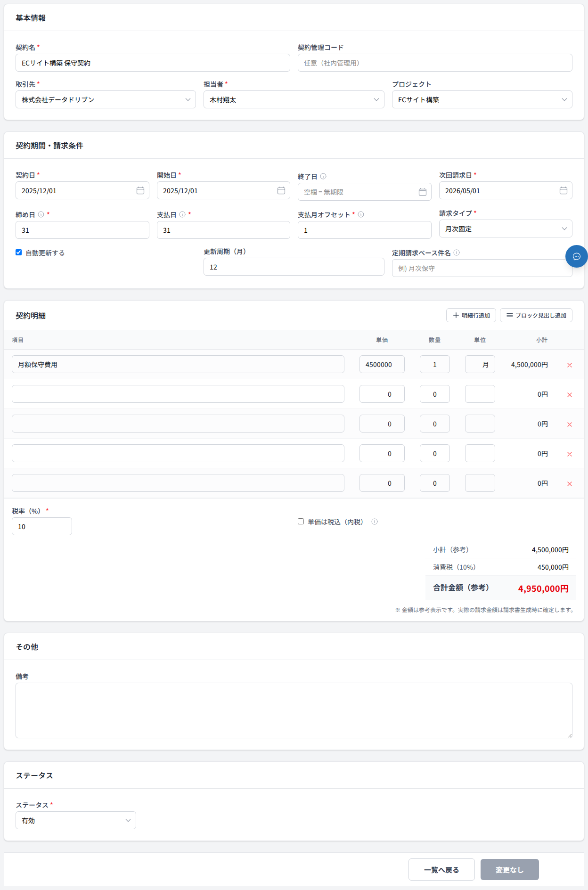Click the unit price field showing 4500000
This screenshot has width=588, height=890.
(382, 364)
